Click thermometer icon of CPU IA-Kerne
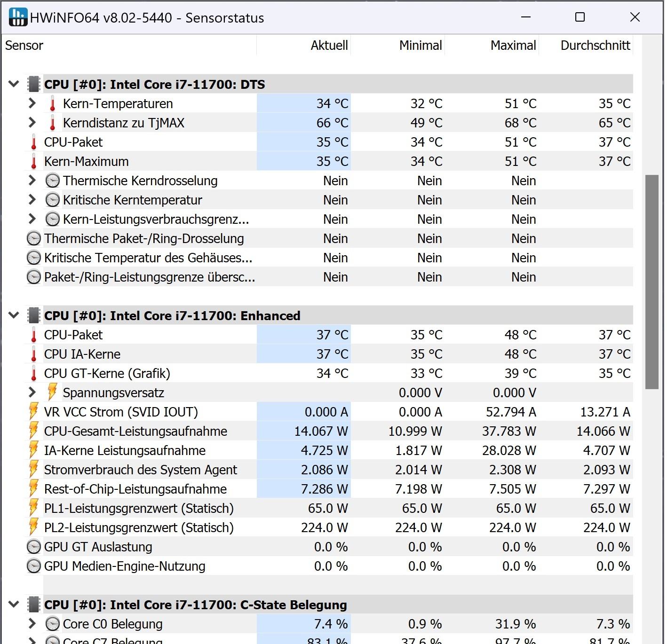This screenshot has height=644, width=667. tap(34, 354)
